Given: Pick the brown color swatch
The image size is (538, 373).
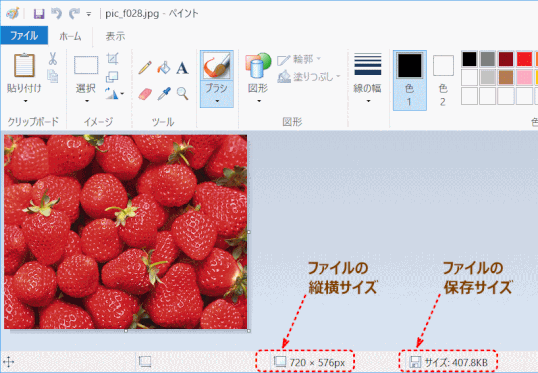Looking at the screenshot, I should (x=506, y=77).
